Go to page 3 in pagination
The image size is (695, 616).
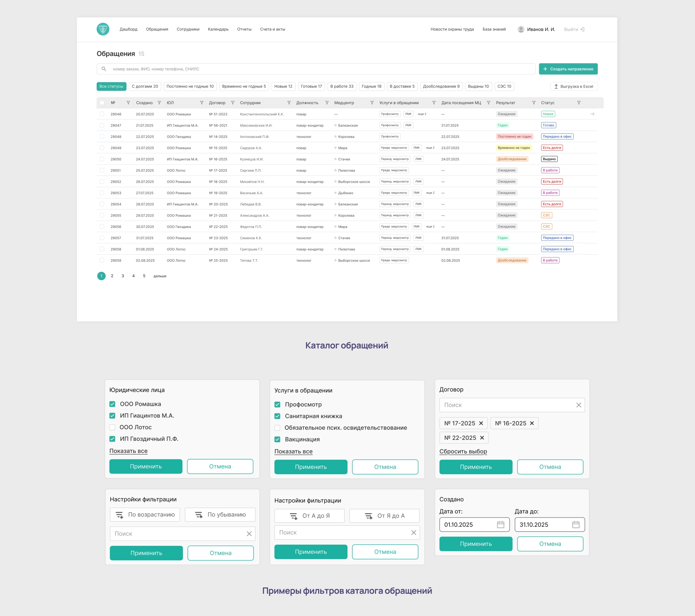(x=123, y=276)
